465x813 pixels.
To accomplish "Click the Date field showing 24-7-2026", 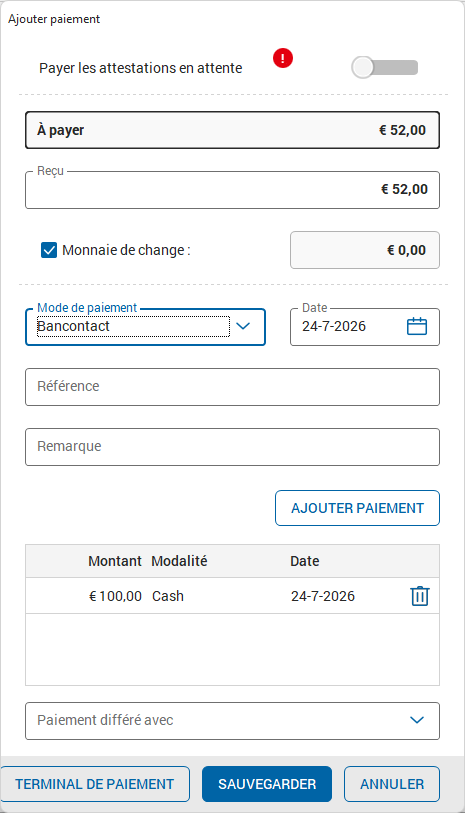I will point(365,327).
